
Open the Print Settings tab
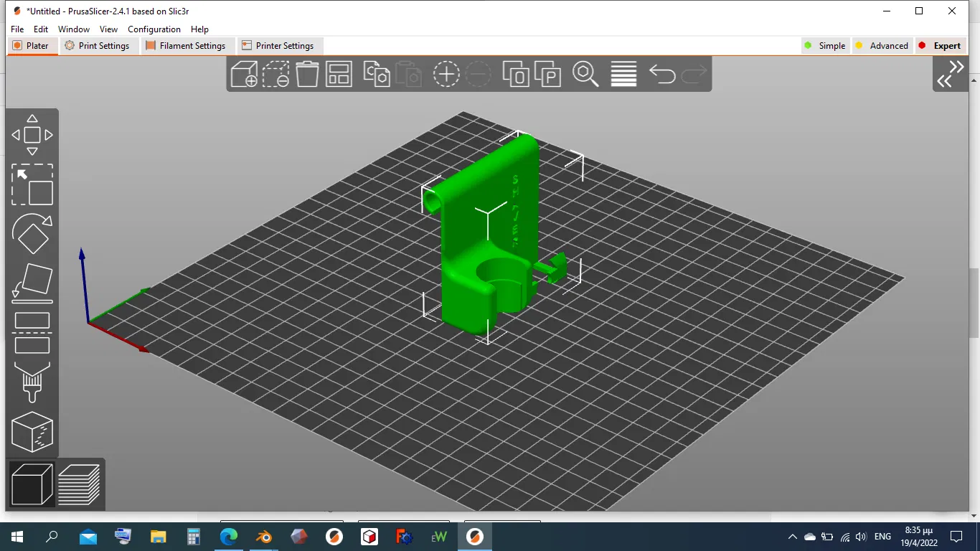pos(98,45)
